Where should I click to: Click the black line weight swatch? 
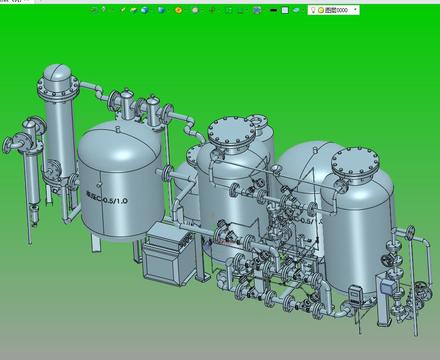point(273,10)
